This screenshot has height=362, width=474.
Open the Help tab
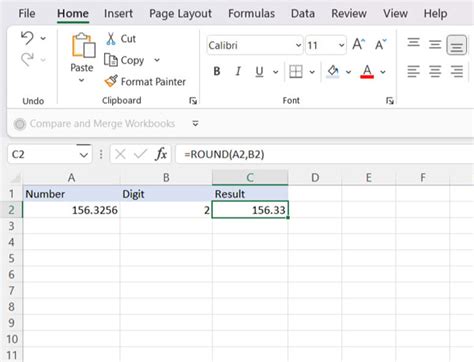435,13
